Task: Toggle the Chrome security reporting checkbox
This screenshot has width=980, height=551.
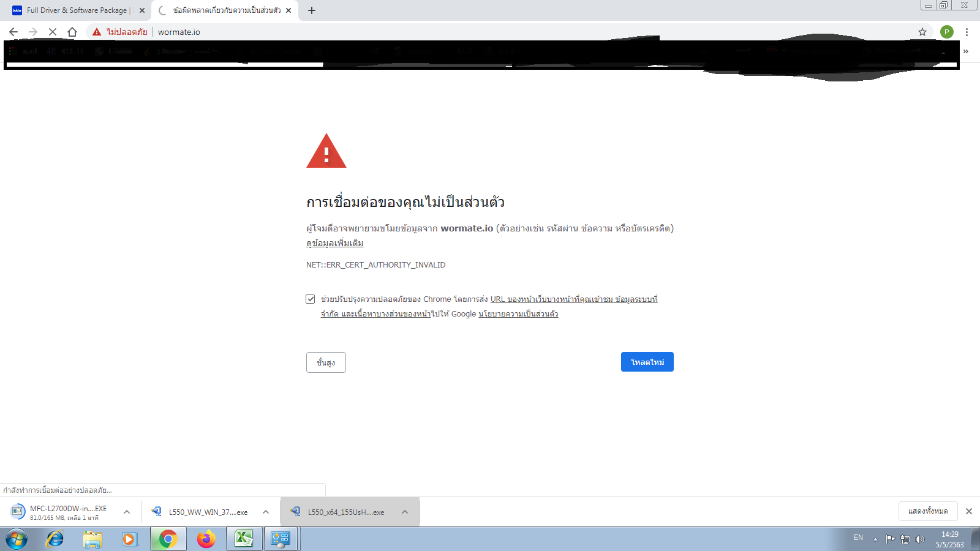Action: pyautogui.click(x=311, y=299)
